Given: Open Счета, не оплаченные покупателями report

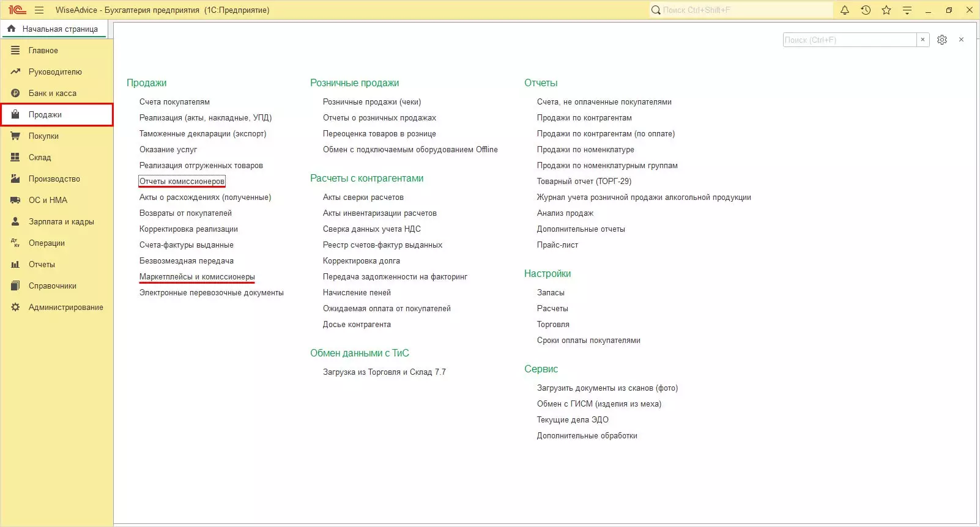Looking at the screenshot, I should pyautogui.click(x=604, y=101).
